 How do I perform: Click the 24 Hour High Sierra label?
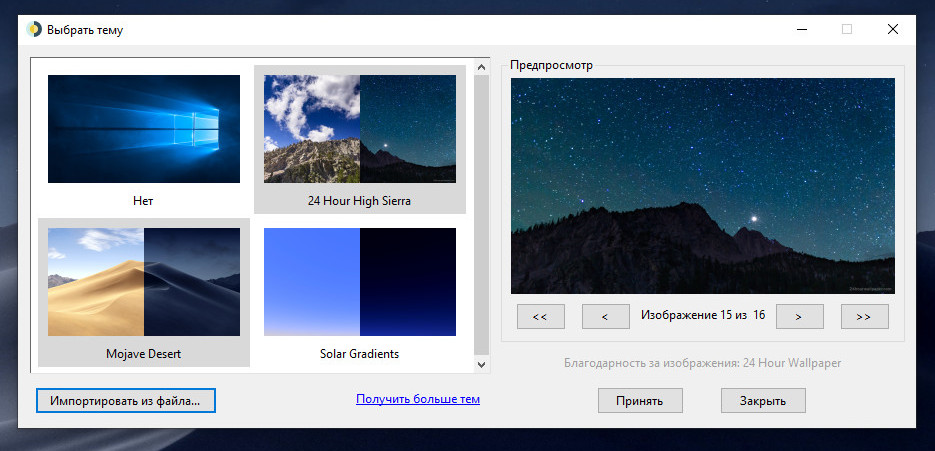click(x=360, y=201)
